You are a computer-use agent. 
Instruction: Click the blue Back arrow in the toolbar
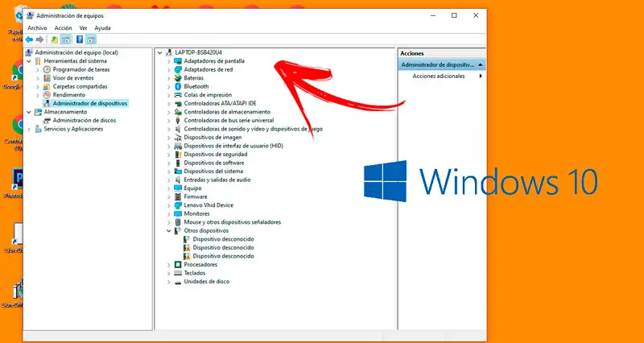29,39
